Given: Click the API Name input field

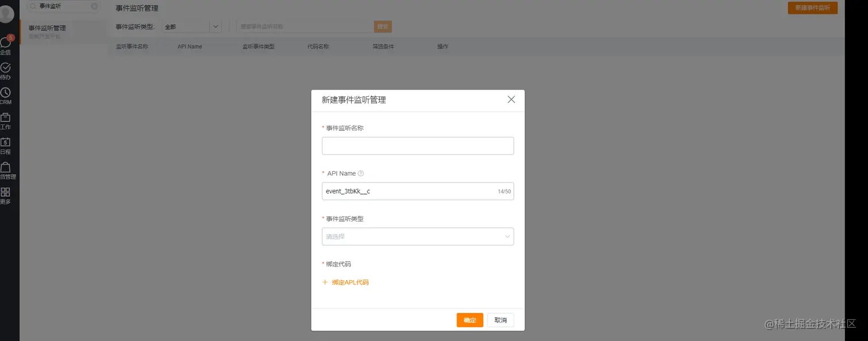Looking at the screenshot, I should 418,191.
